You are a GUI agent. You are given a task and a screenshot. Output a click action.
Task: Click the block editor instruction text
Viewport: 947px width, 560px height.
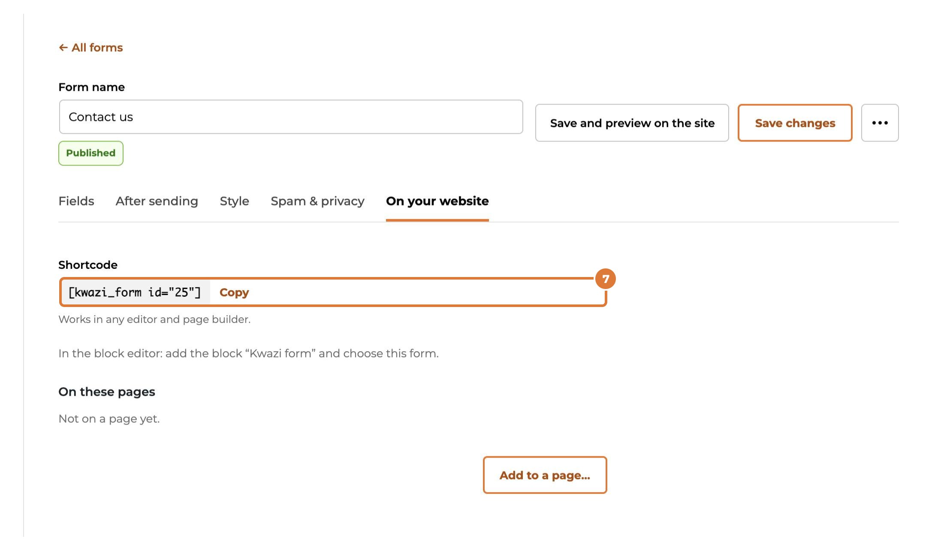248,353
